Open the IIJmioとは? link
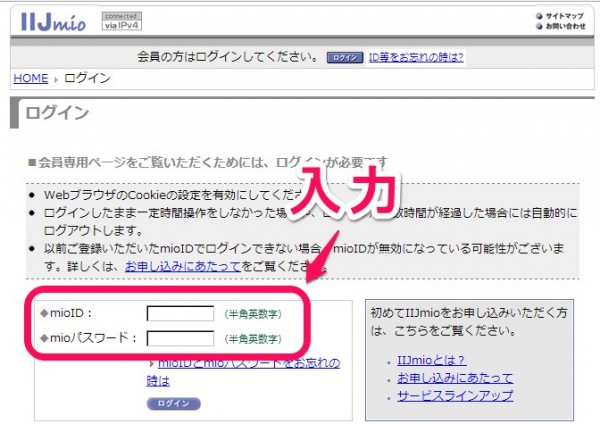This screenshot has width=600, height=424. click(432, 360)
